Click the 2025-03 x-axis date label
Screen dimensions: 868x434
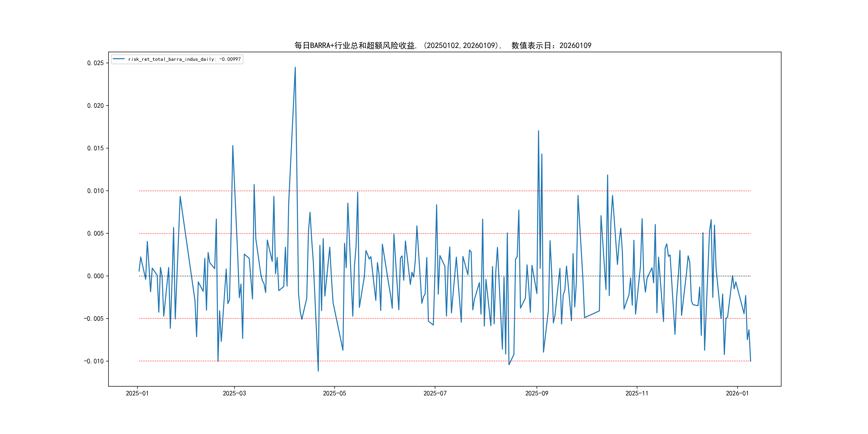(234, 393)
